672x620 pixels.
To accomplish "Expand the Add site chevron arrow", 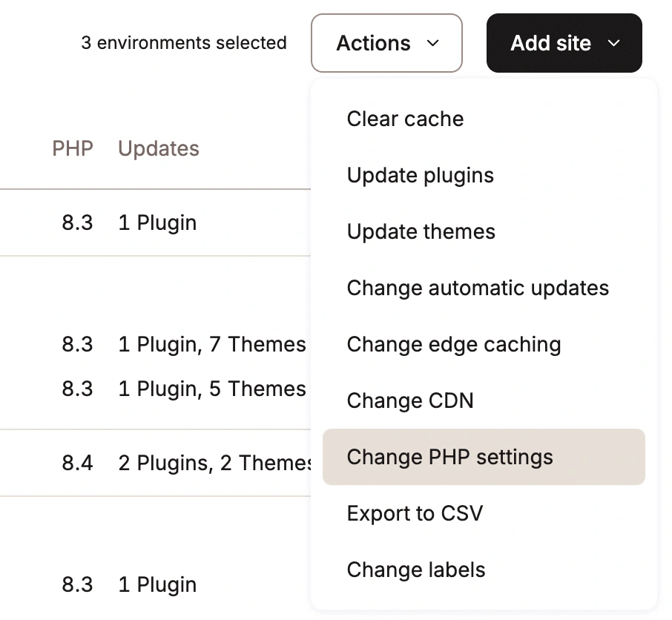I will [x=613, y=44].
